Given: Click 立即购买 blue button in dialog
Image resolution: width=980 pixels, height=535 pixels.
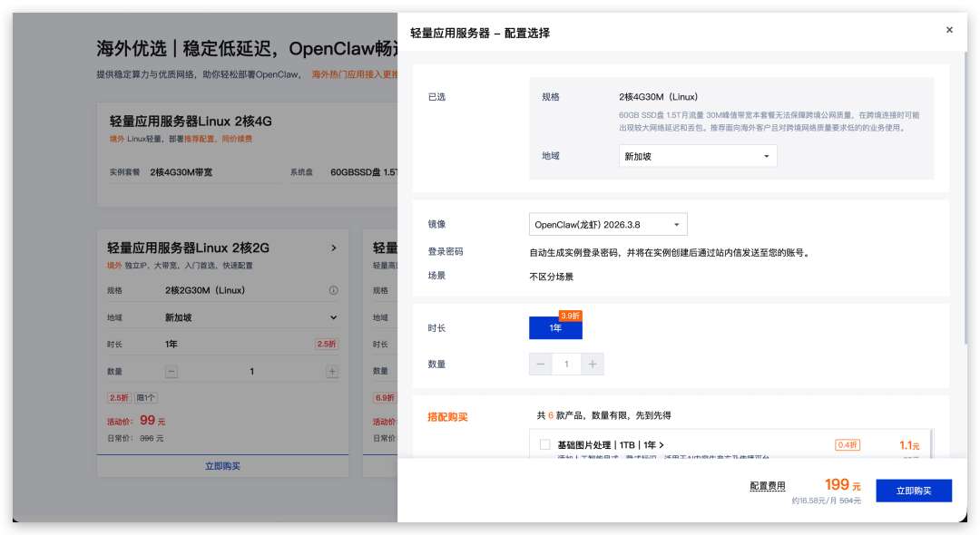Looking at the screenshot, I should 914,490.
